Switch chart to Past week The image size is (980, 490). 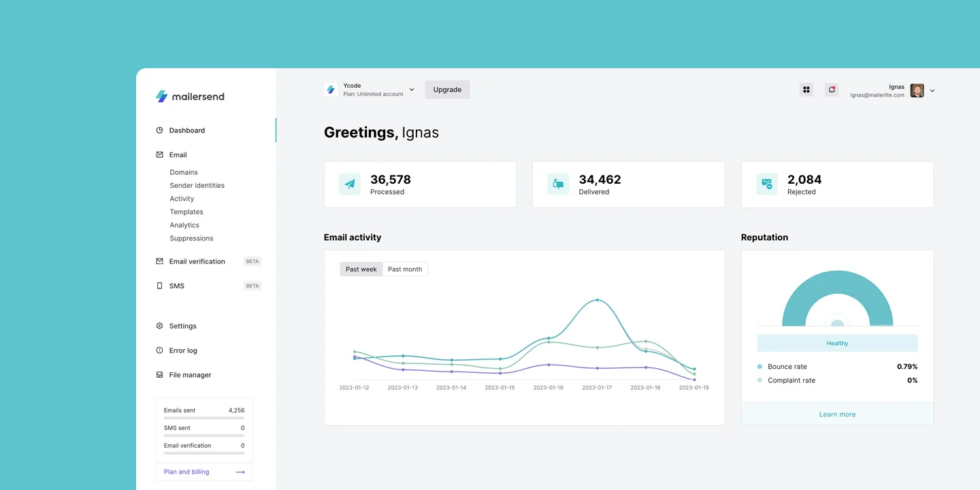click(361, 269)
